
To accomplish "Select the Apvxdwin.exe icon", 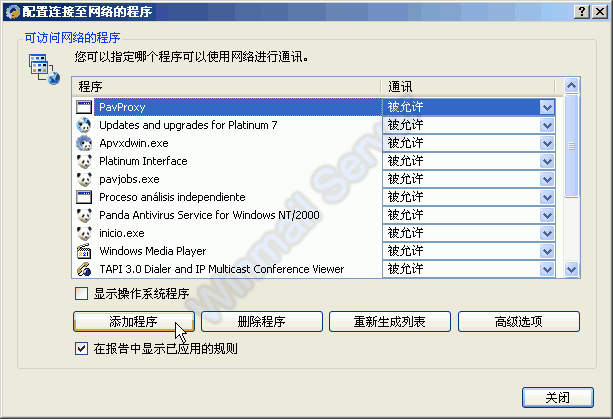I will (x=84, y=143).
